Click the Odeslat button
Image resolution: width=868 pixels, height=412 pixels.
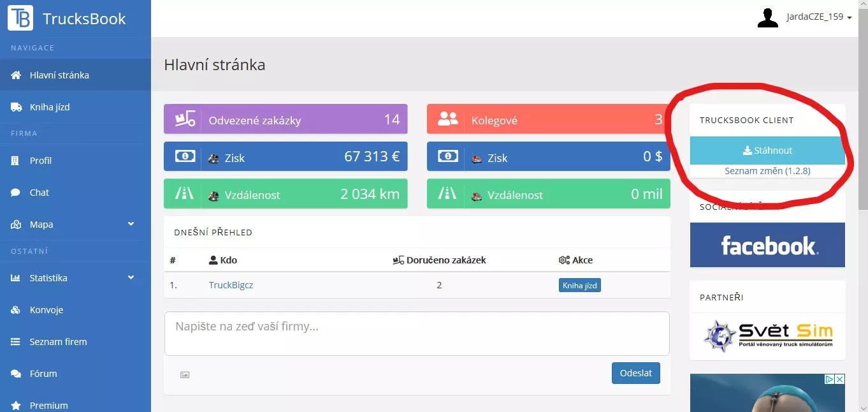coord(636,373)
